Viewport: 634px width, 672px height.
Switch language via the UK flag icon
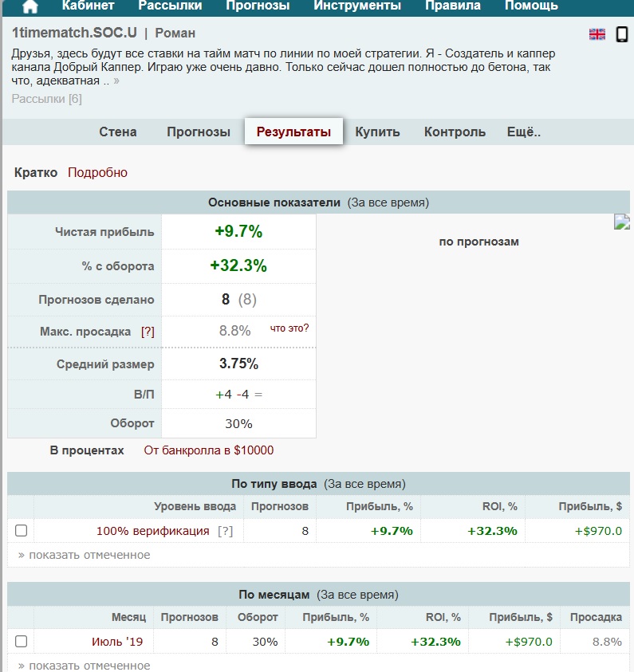[597, 34]
